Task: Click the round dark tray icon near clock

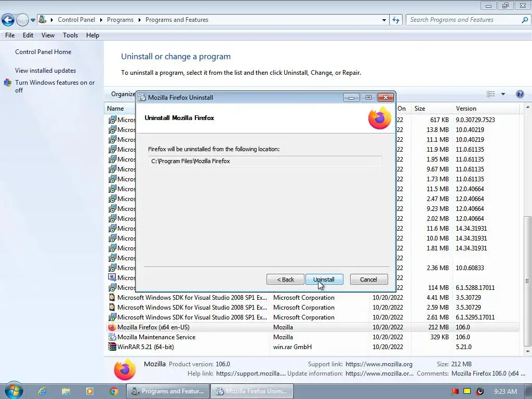Action: (480, 391)
